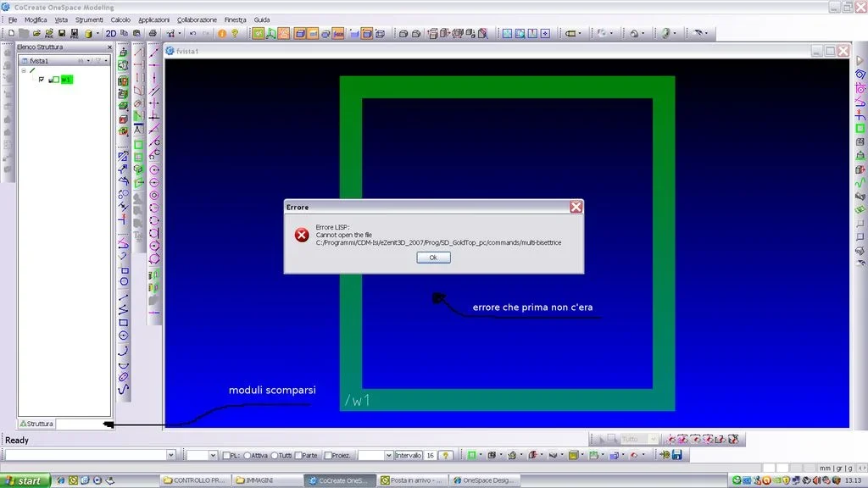The height and width of the screenshot is (488, 868).
Task: Click the orange Info icon
Action: [222, 34]
